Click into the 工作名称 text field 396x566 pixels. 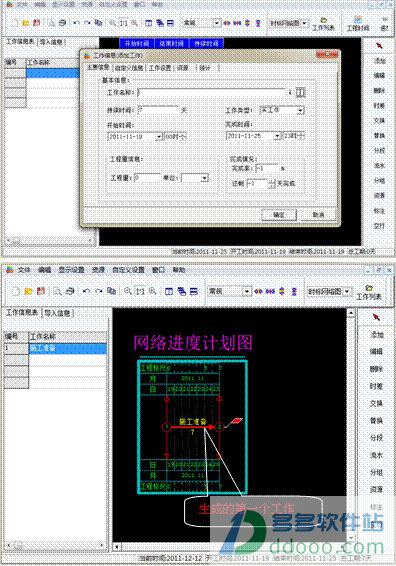[x=212, y=93]
